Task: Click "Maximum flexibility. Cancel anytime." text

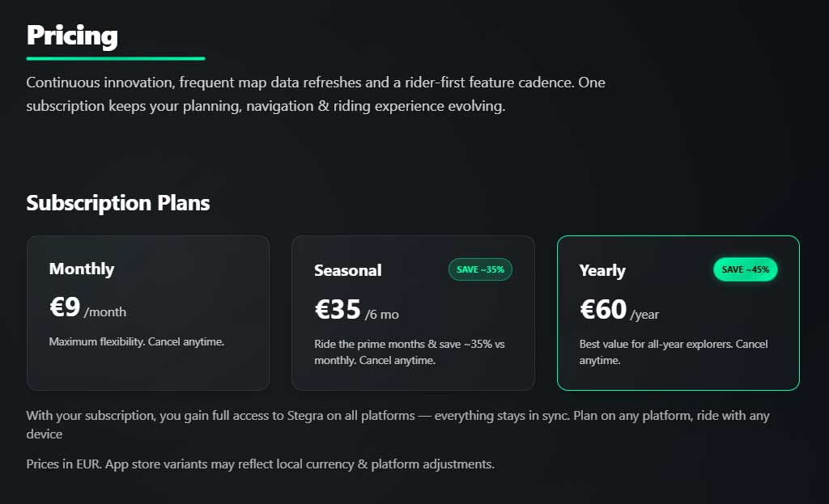Action: coord(136,341)
